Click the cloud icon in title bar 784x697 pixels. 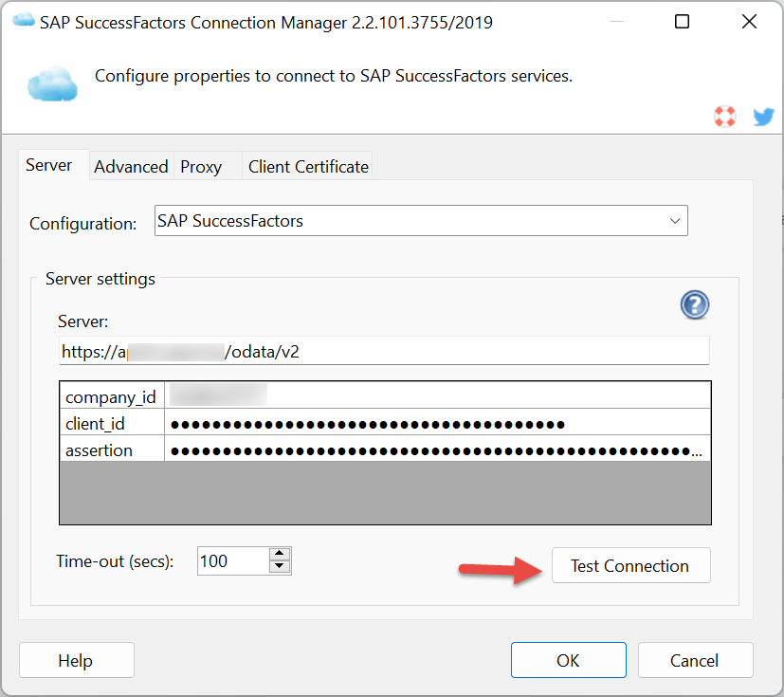tap(23, 21)
